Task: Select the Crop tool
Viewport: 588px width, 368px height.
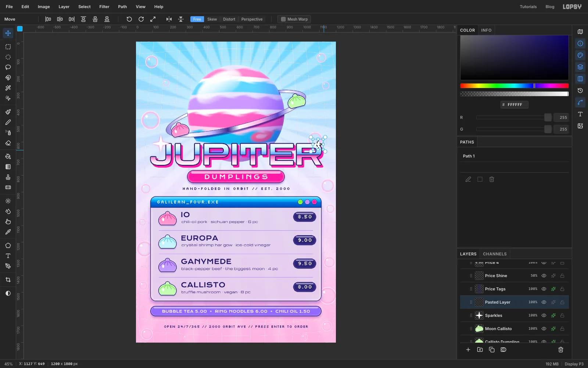Action: coord(8,280)
